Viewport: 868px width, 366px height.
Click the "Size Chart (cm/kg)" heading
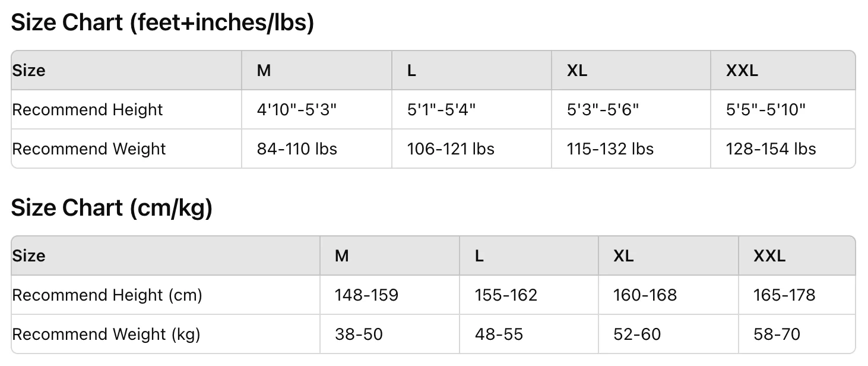click(112, 209)
